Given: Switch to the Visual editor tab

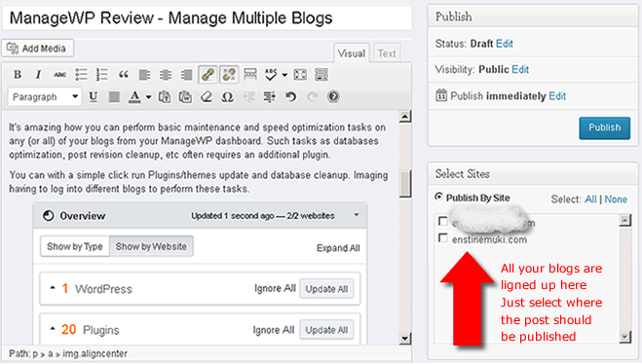Looking at the screenshot, I should point(352,54).
